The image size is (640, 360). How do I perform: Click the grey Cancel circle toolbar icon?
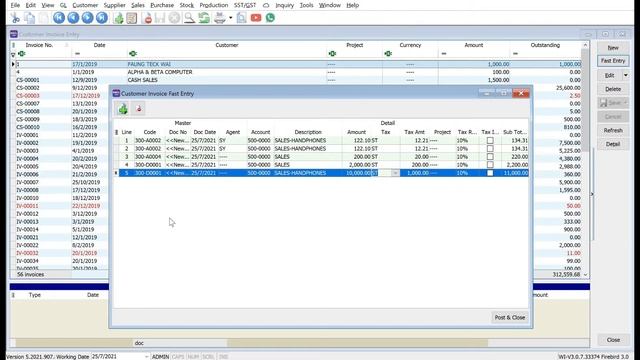click(174, 18)
